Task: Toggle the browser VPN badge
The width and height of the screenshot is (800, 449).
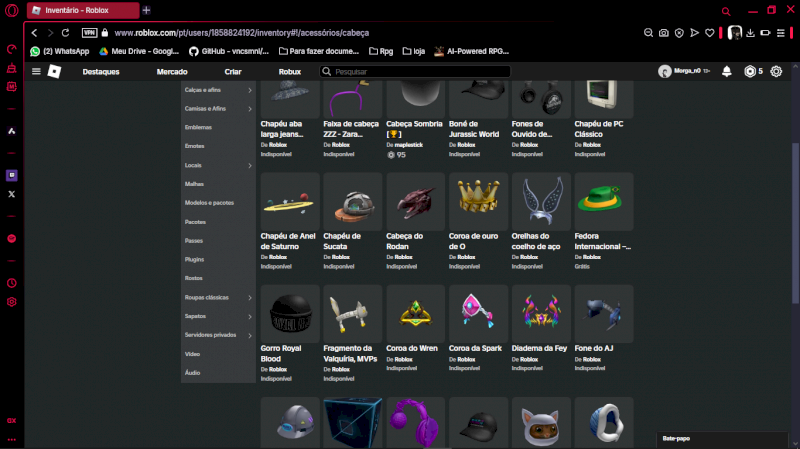Action: 89,33
